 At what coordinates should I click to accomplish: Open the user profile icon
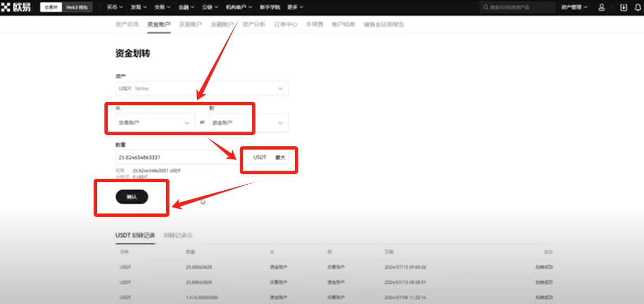pos(602,8)
